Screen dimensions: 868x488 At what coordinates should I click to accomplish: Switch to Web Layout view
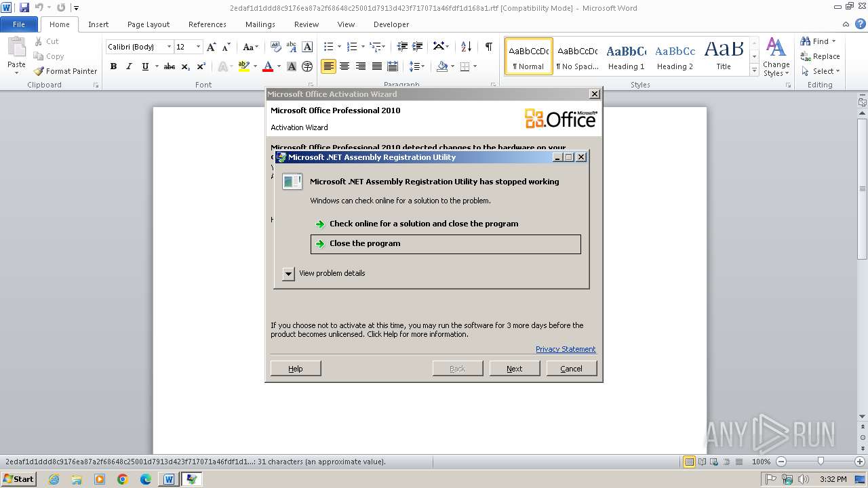(x=715, y=462)
